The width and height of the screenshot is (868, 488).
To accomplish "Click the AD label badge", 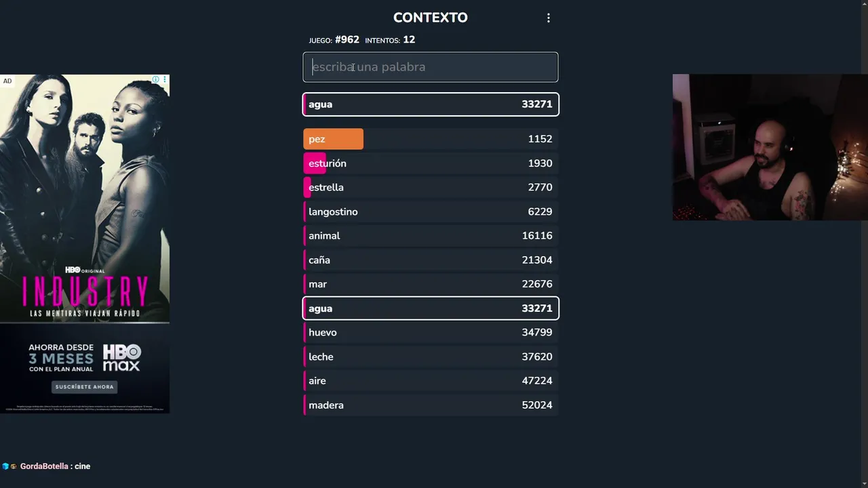I will tap(7, 81).
